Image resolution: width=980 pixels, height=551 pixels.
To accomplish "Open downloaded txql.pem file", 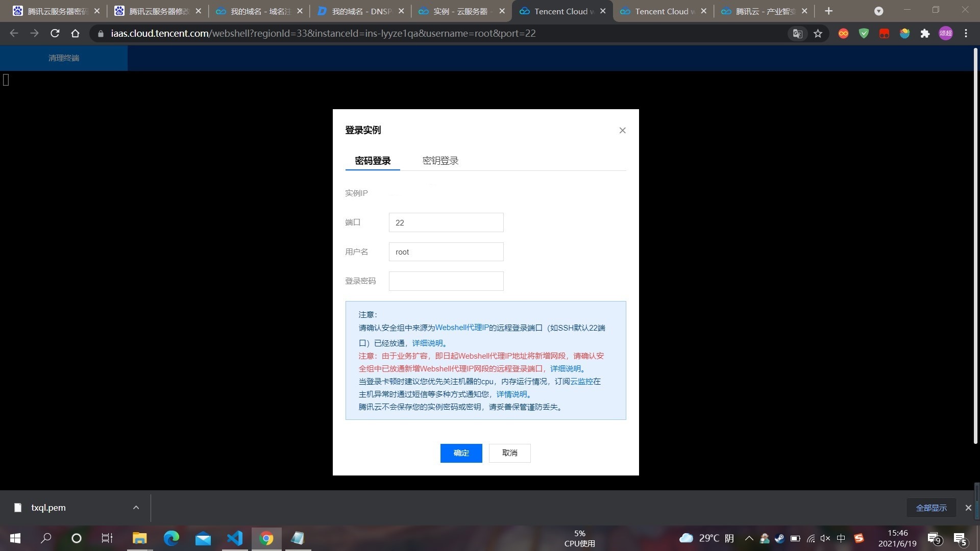I will 48,508.
